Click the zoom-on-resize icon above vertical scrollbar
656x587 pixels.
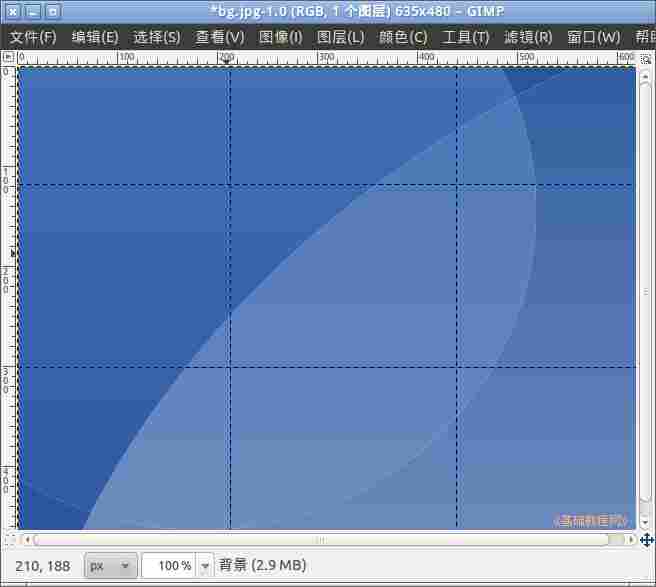pos(646,58)
